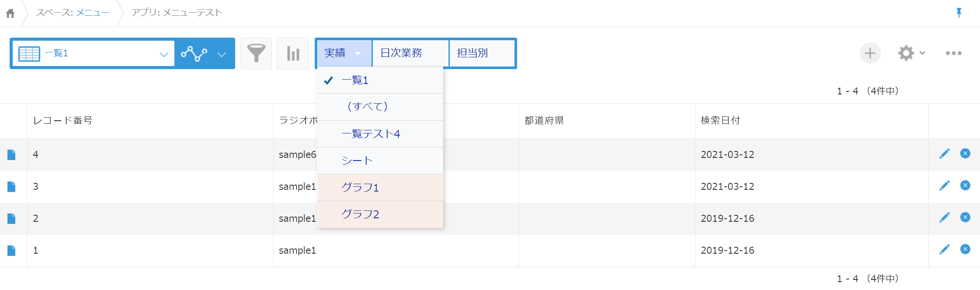This screenshot has height=290, width=980.
Task: Click the home icon in breadcrumb
Action: pos(10,13)
